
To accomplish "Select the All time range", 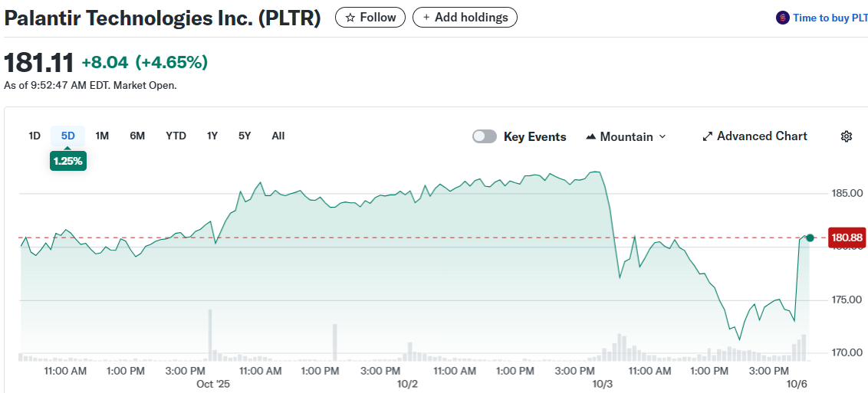I will [278, 136].
